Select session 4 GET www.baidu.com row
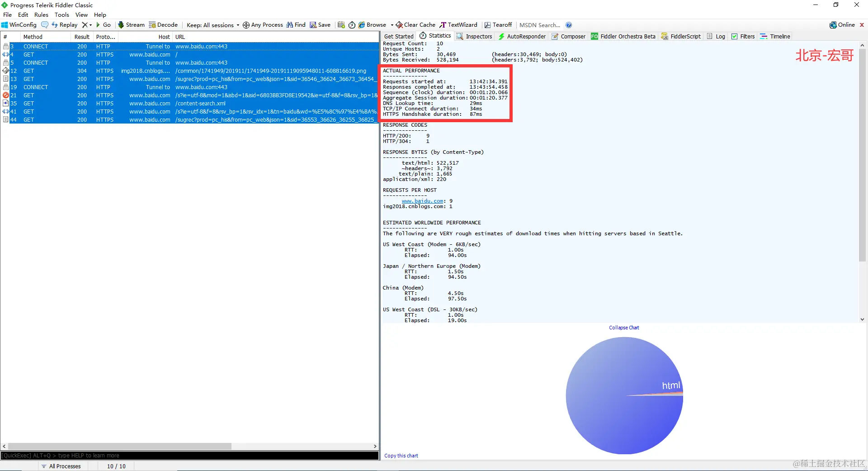 (189, 55)
